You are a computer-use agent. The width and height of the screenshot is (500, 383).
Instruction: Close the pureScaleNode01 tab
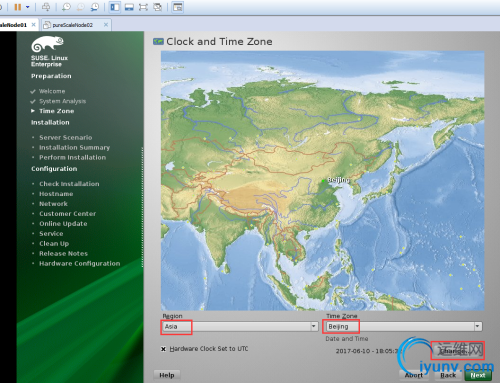coord(33,25)
